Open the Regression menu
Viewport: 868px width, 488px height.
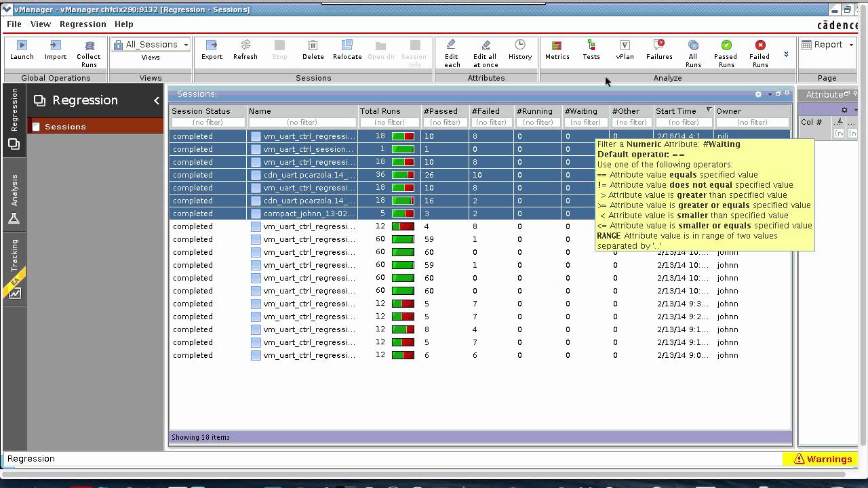tap(83, 24)
